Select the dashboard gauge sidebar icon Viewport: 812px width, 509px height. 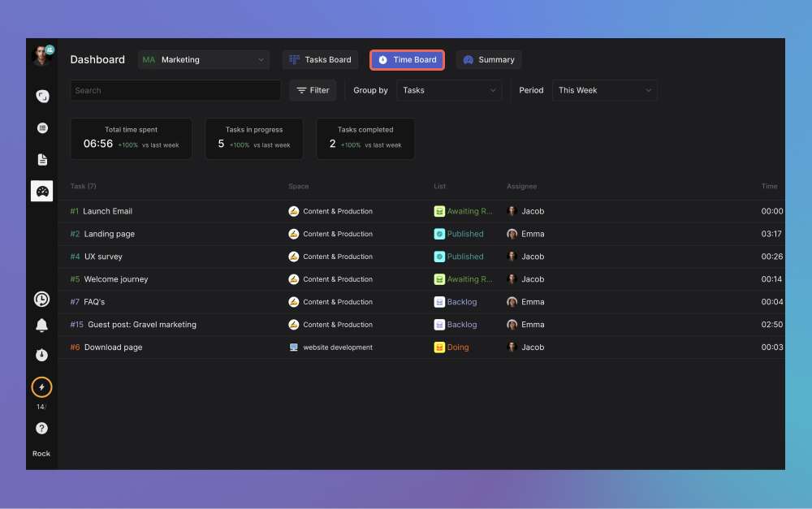click(42, 191)
